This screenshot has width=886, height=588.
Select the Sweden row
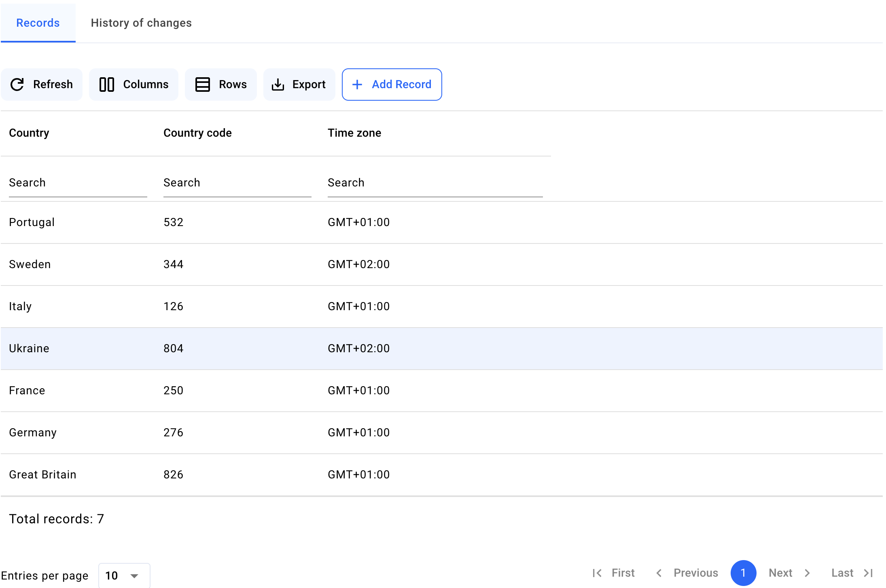pyautogui.click(x=442, y=264)
